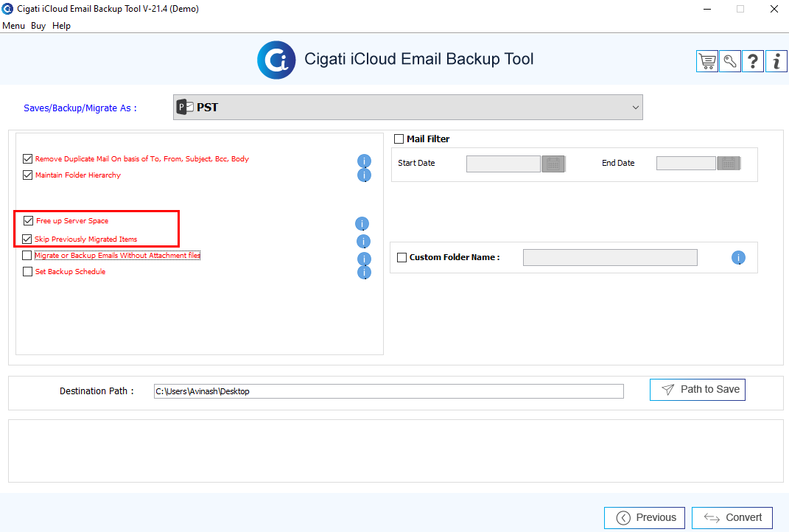
Task: Open the Menu menu
Action: click(13, 26)
